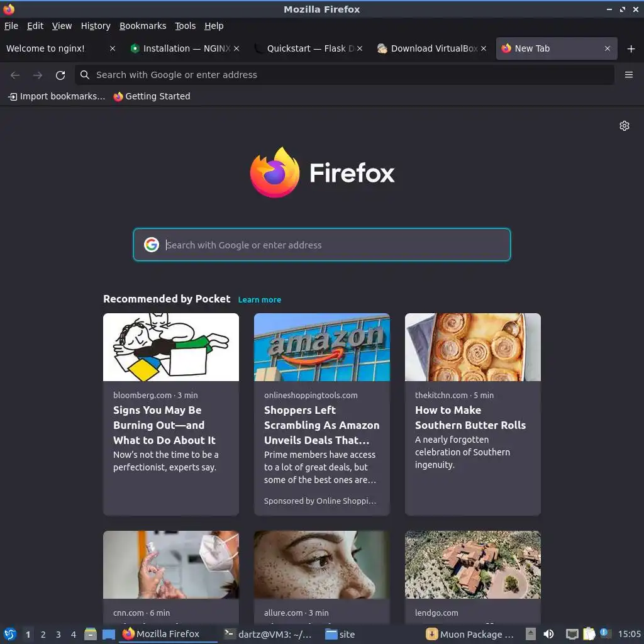Click Learn more link beside Pocket heading

pyautogui.click(x=260, y=300)
